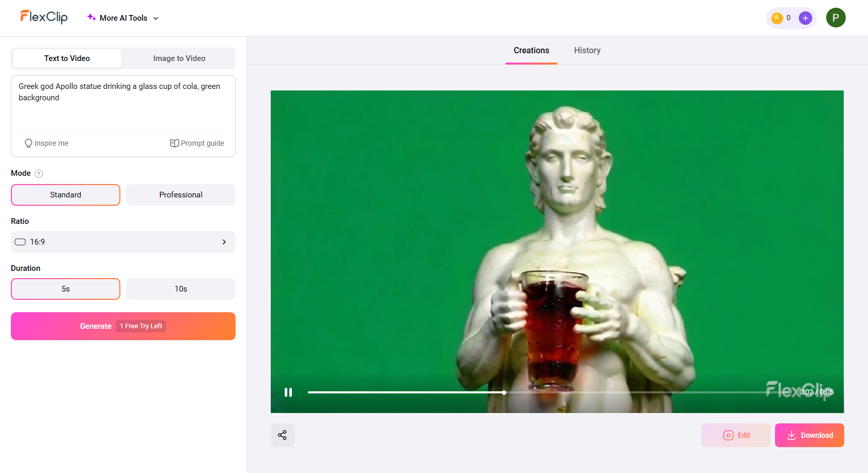Select the Creations tab
The image size is (868, 473).
tap(531, 50)
